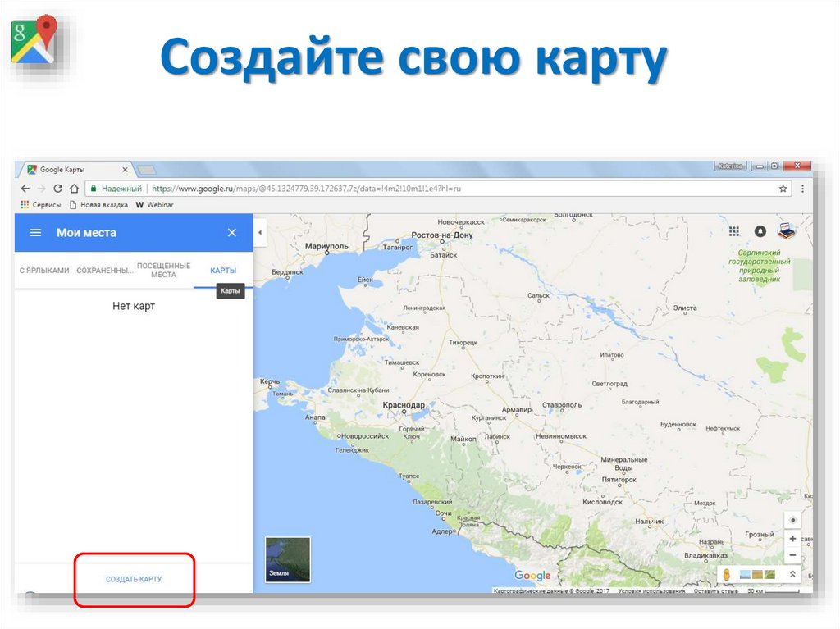
Task: Click the Грозный map label
Action: point(759,534)
